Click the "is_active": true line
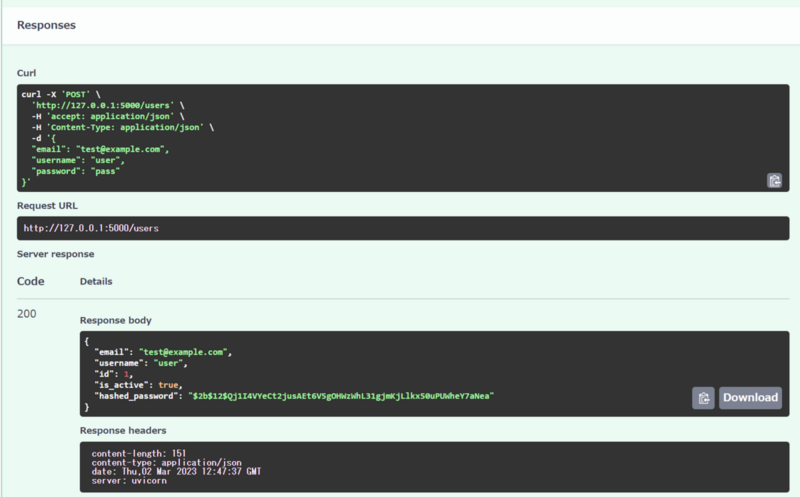 [x=138, y=385]
